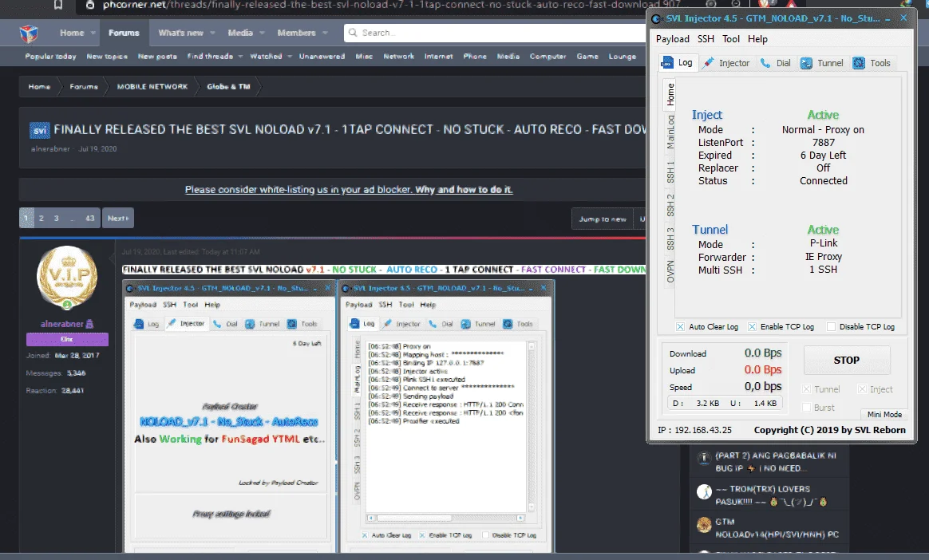
Task: Click the lock icon in address bar
Action: click(90, 5)
